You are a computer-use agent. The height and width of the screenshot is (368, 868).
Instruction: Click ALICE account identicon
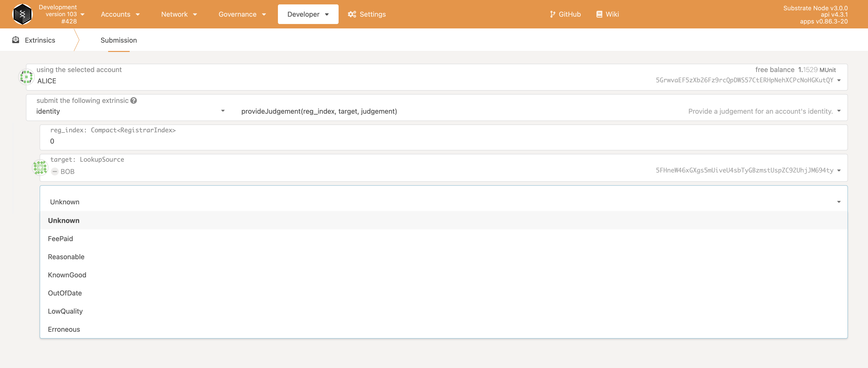[26, 77]
